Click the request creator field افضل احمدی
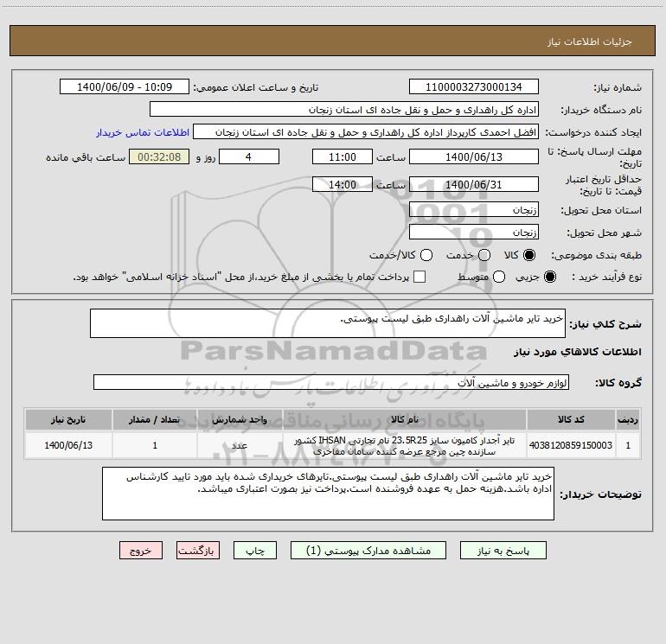Viewport: 666px width, 644px height. (366, 132)
